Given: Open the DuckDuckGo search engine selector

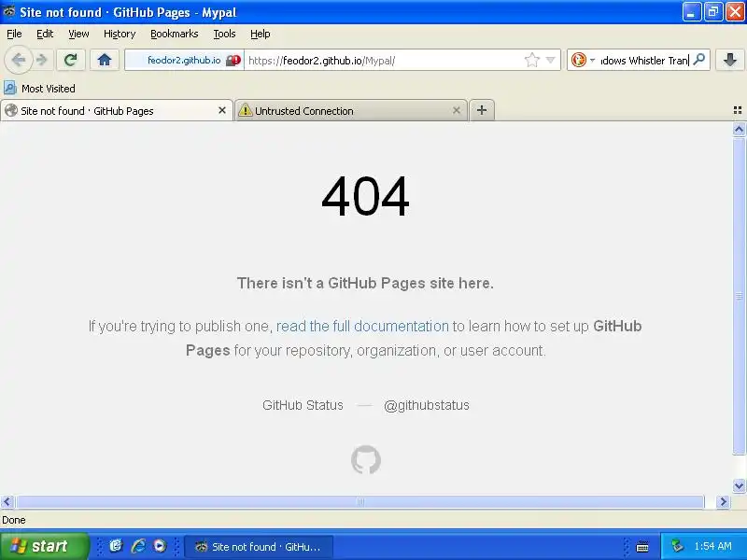Looking at the screenshot, I should pyautogui.click(x=583, y=60).
